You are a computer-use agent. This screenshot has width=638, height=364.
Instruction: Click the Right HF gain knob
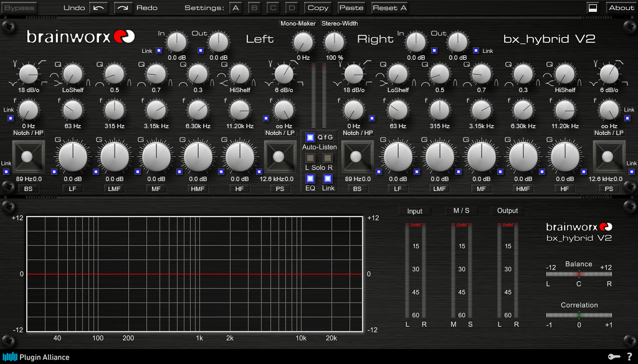pos(564,156)
